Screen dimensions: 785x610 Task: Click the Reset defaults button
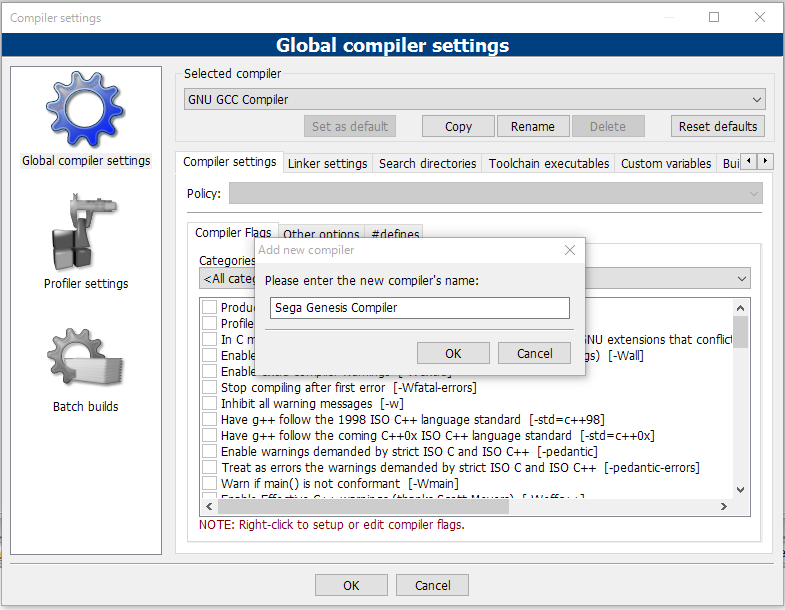pyautogui.click(x=717, y=126)
